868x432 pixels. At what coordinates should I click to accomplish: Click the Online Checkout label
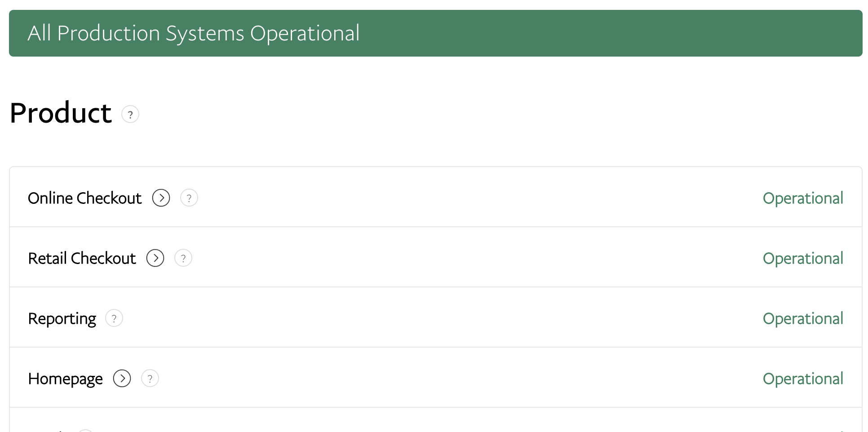coord(84,198)
